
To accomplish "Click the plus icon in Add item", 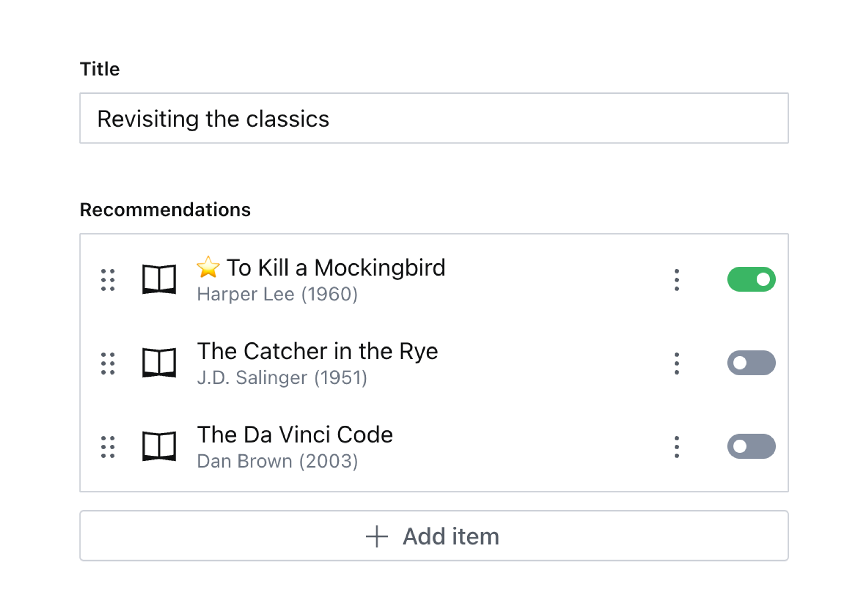I will pos(377,536).
